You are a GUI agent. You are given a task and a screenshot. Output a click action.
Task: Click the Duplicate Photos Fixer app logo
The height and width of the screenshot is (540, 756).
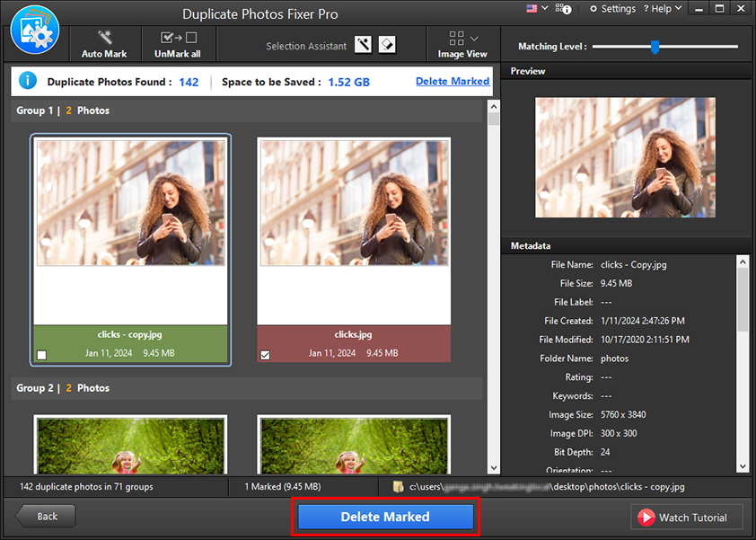pos(35,30)
